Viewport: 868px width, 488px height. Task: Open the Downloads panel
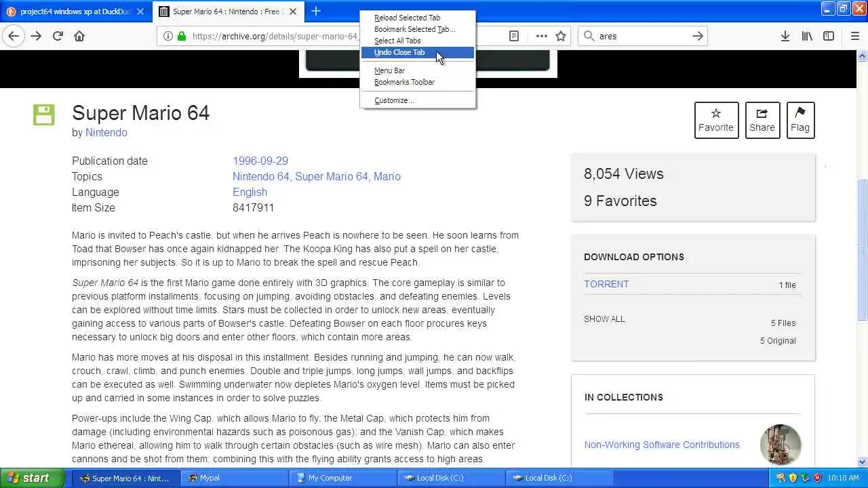pos(785,36)
